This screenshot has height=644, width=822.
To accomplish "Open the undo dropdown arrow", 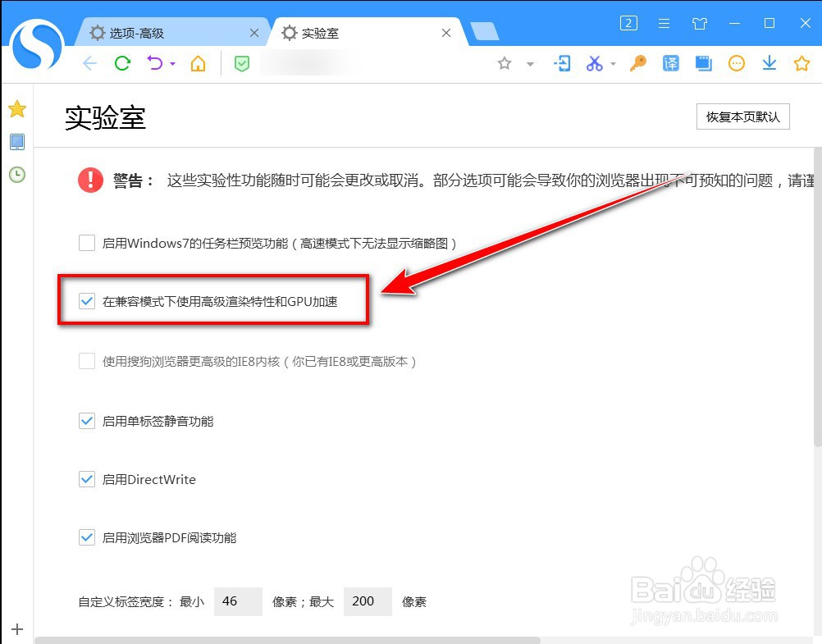I will [x=171, y=63].
